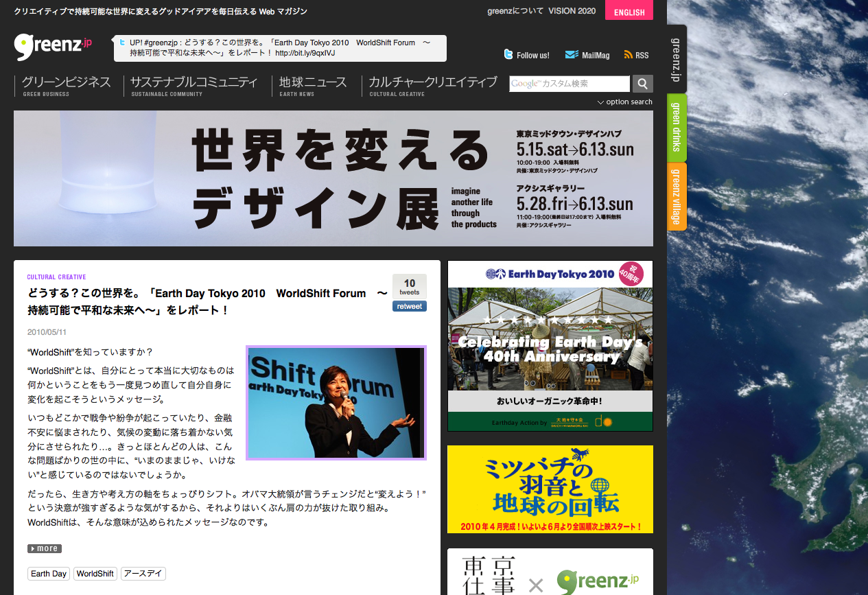Click the CULTURAL CREATIVE category label
Image resolution: width=868 pixels, height=595 pixels.
(56, 277)
